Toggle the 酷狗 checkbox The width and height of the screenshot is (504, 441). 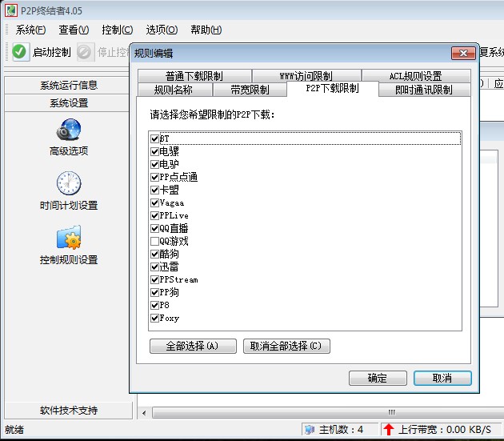(154, 254)
